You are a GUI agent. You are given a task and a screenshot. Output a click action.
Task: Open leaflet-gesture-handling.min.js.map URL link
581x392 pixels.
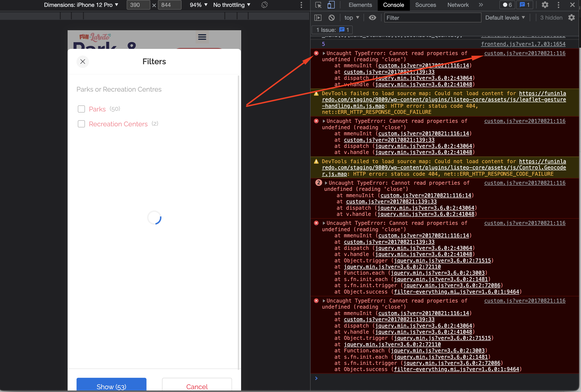click(x=444, y=100)
